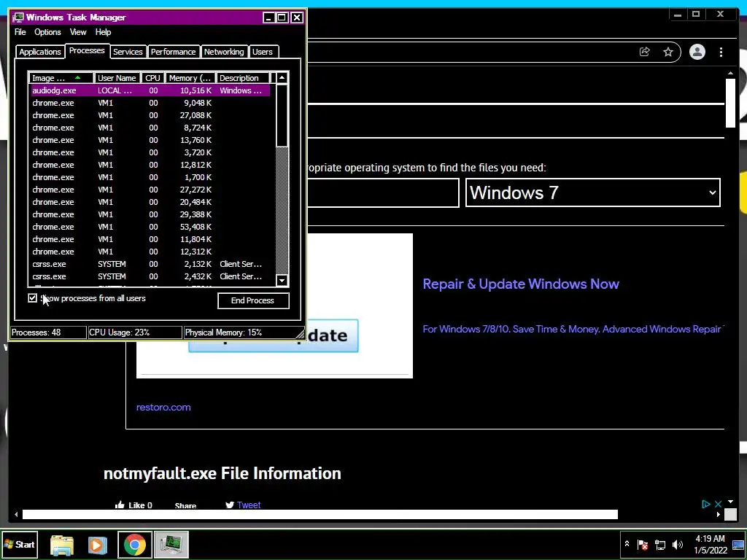The height and width of the screenshot is (560, 747).
Task: Open Windows Explorer from the taskbar
Action: (61, 545)
